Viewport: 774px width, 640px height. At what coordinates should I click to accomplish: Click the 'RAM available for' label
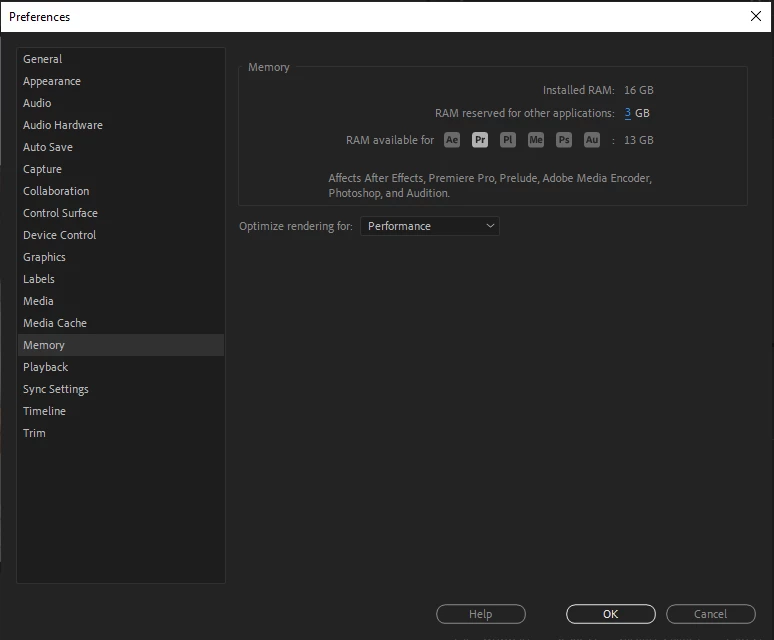coord(390,140)
